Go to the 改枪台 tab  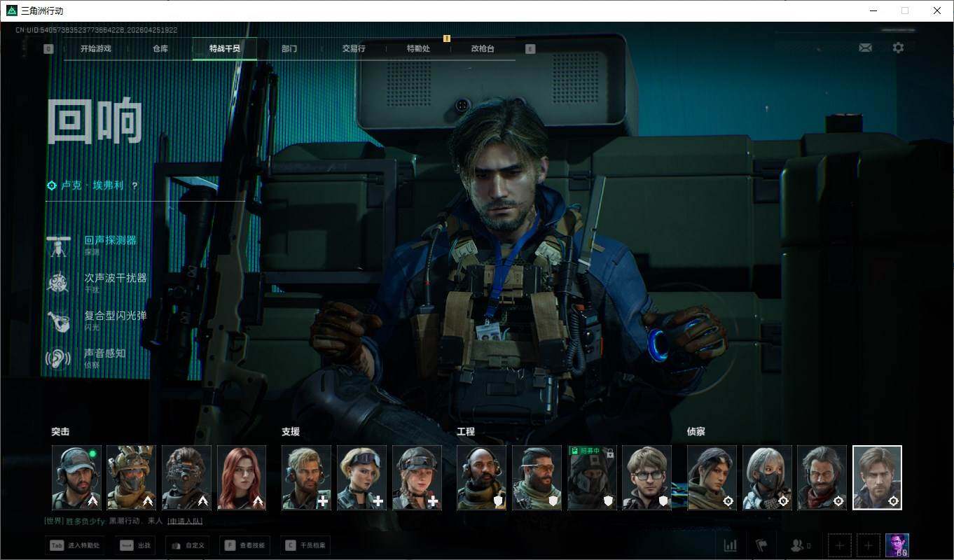pyautogui.click(x=483, y=49)
